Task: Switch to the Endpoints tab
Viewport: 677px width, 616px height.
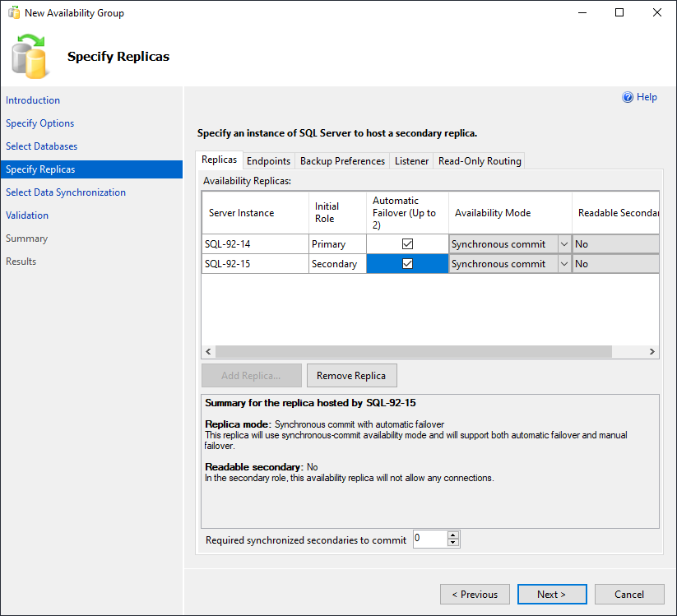Action: coord(268,161)
